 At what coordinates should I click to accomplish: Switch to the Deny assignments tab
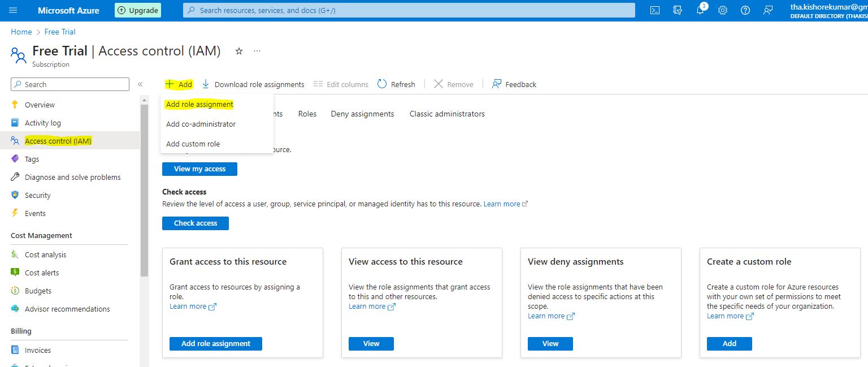coord(362,114)
